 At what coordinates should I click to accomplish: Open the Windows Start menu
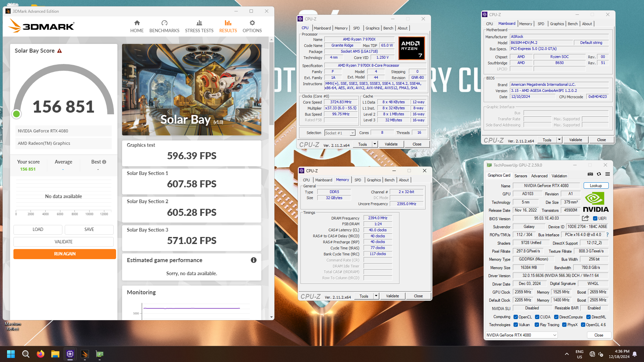click(11, 354)
